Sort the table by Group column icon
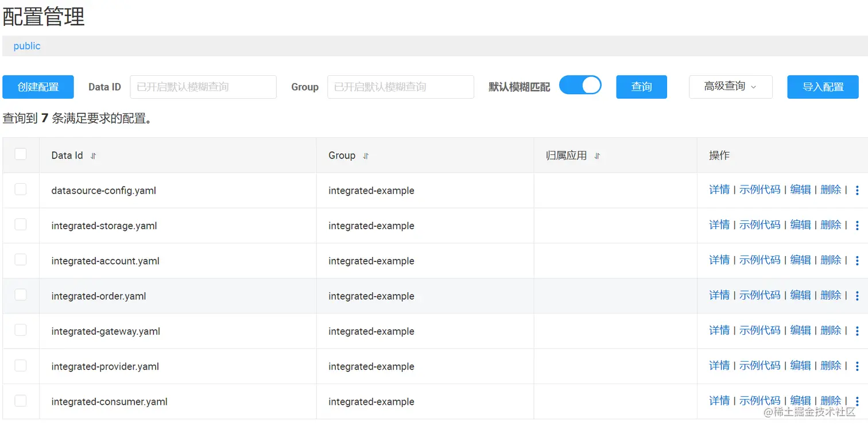The image size is (868, 430). click(366, 156)
